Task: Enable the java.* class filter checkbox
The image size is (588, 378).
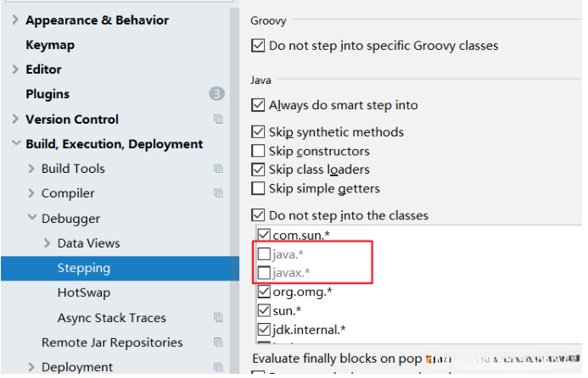Action: [264, 253]
